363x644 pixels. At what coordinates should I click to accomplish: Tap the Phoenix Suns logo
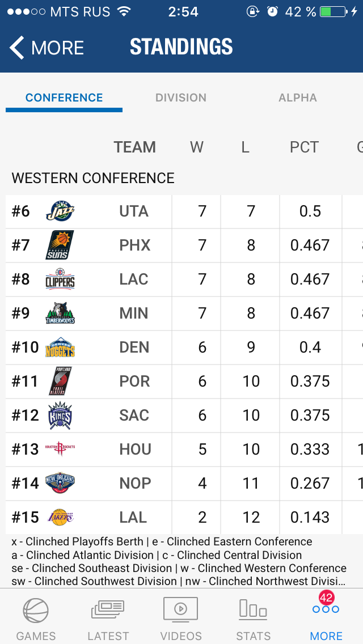tap(60, 245)
